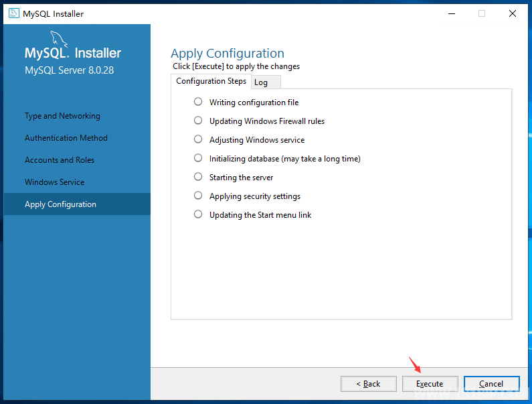Viewport: 532px width, 404px height.
Task: Open the Configuration Steps tab
Action: pos(211,81)
